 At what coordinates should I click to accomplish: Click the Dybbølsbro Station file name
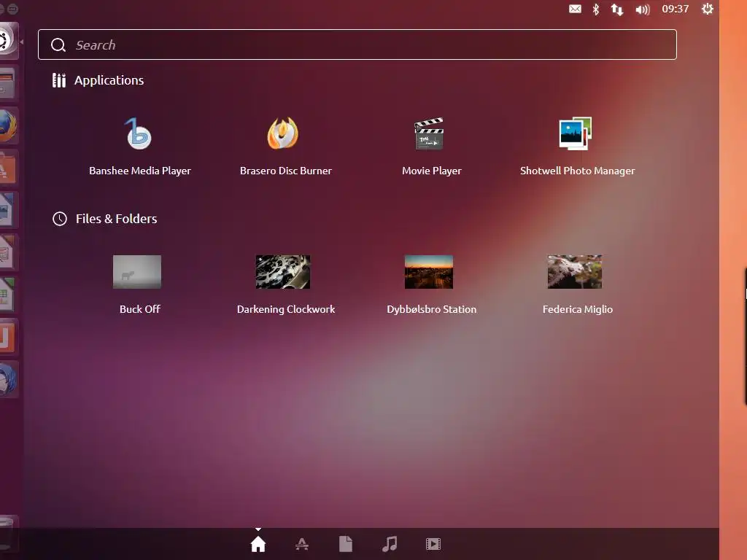(432, 309)
